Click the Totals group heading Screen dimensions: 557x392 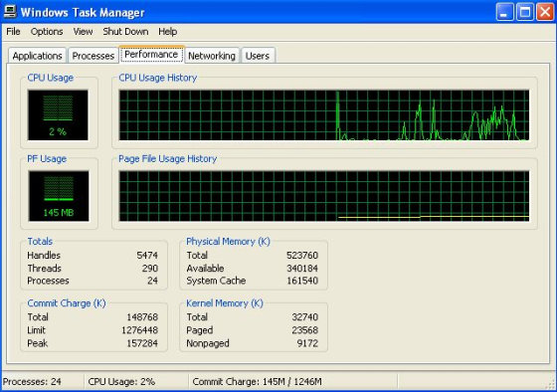[x=40, y=242]
